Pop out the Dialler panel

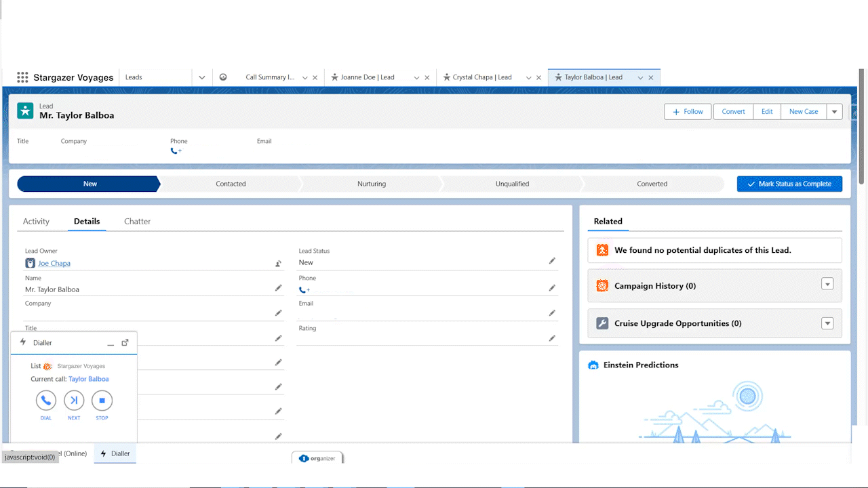(x=125, y=343)
